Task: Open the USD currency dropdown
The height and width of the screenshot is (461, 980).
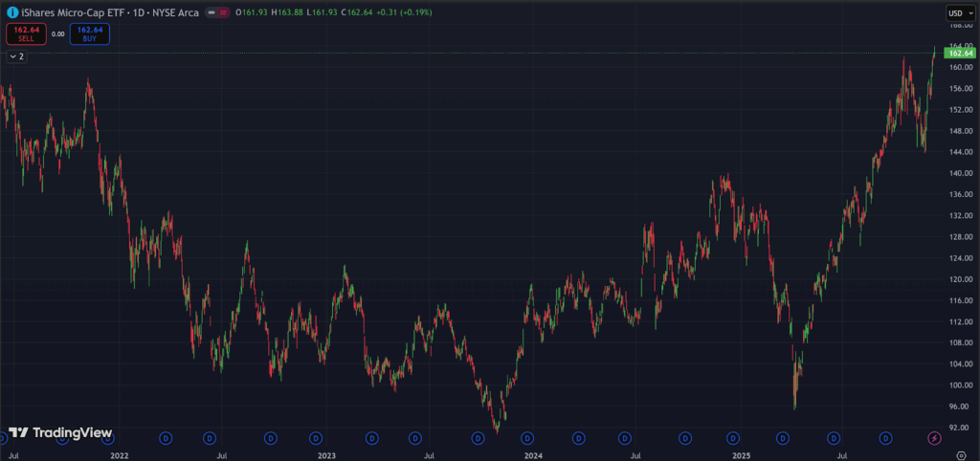Action: 957,12
